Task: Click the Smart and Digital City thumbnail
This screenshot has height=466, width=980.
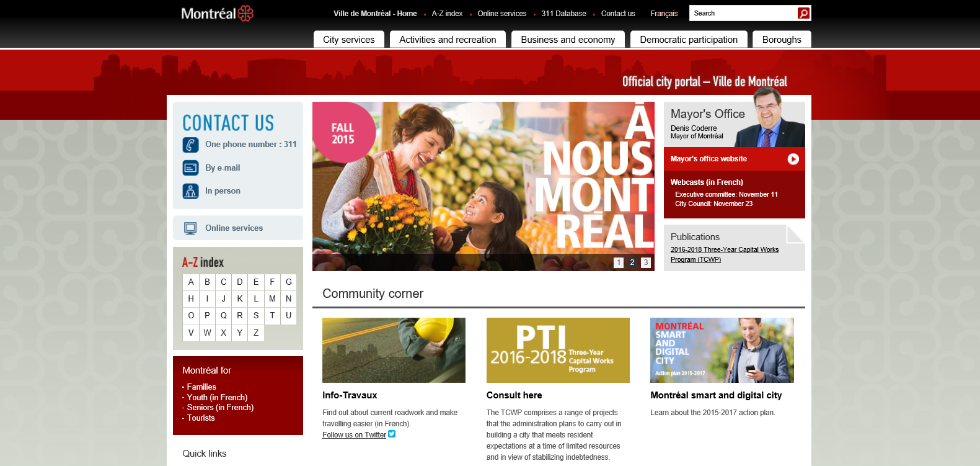Action: pyautogui.click(x=722, y=350)
